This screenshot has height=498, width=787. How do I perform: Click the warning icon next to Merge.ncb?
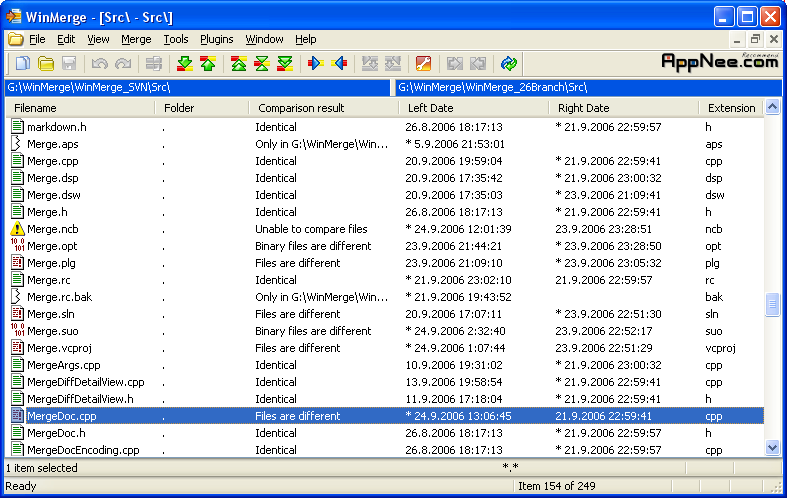click(17, 229)
